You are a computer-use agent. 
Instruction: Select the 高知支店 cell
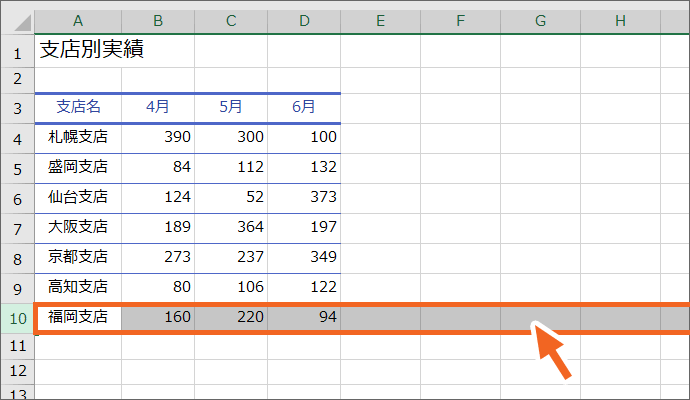(78, 288)
